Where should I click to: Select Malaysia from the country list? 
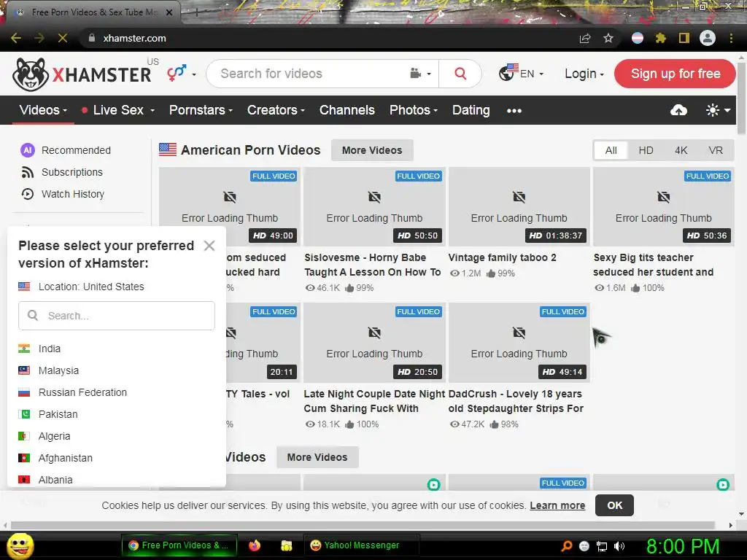tap(49, 370)
